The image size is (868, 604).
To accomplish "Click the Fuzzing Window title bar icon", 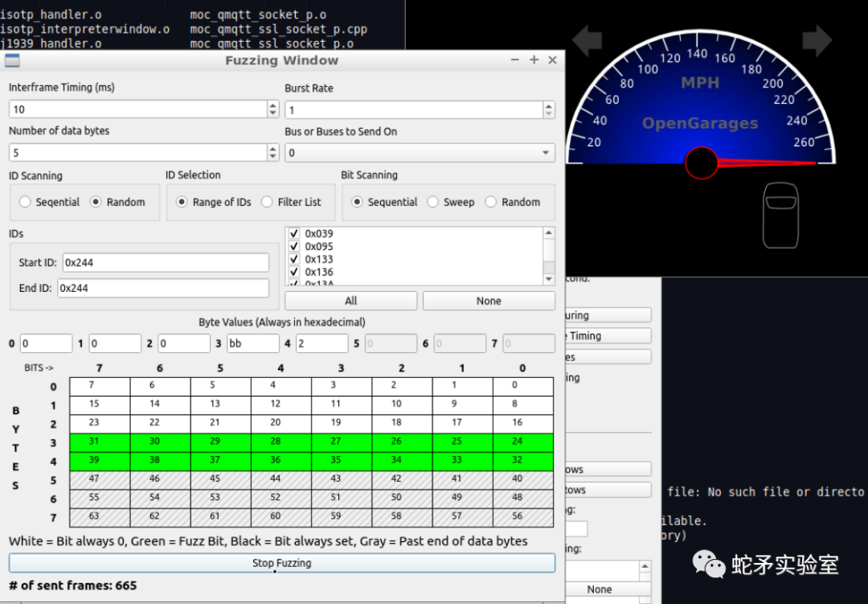I will (x=12, y=60).
